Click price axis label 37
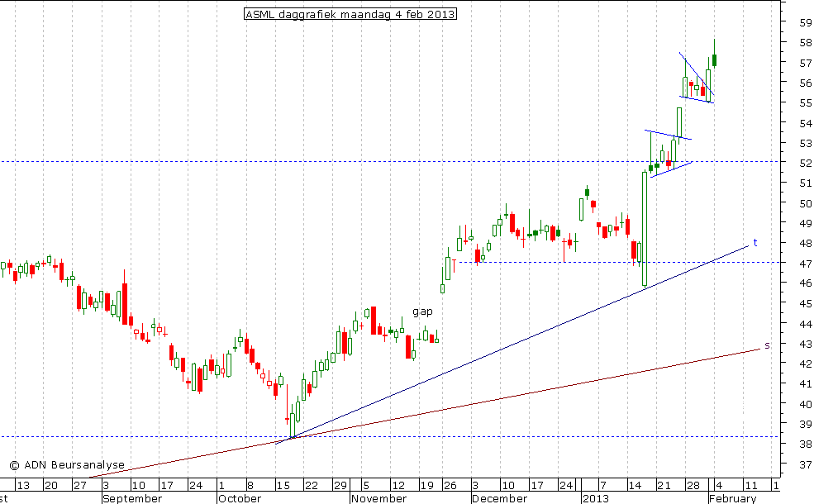 tap(806, 464)
